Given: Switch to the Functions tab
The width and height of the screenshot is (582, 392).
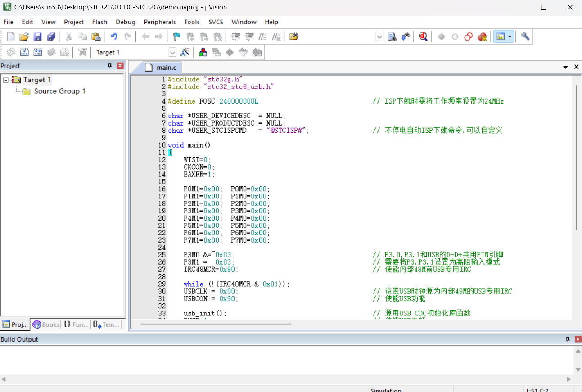Looking at the screenshot, I should tap(76, 324).
